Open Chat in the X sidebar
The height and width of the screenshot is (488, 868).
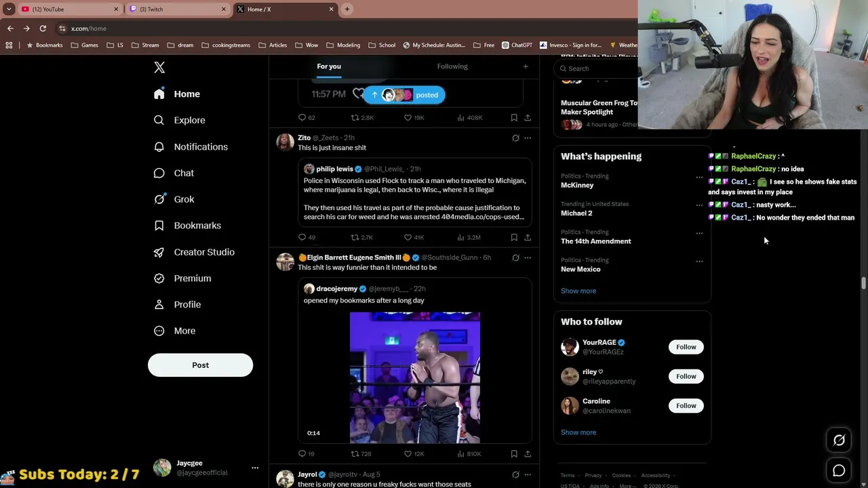tap(174, 173)
